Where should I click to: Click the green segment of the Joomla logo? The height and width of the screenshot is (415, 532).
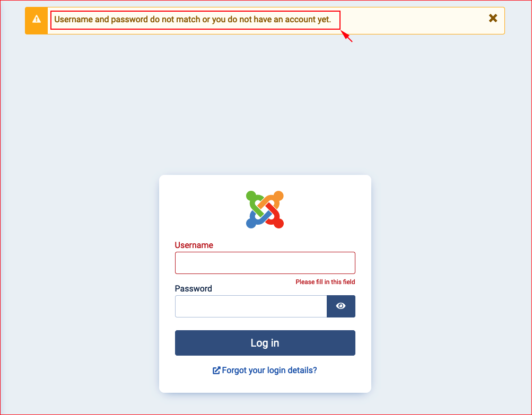[x=253, y=202]
